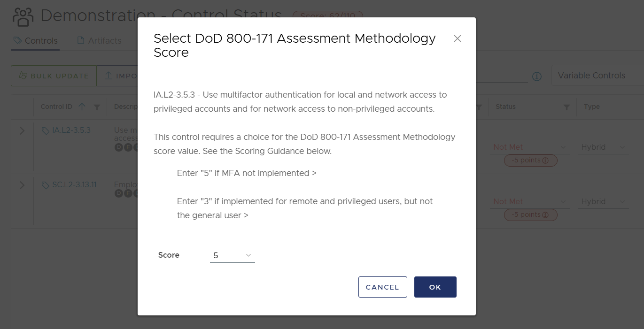Click the users group icon near title
The height and width of the screenshot is (329, 644).
[x=23, y=17]
